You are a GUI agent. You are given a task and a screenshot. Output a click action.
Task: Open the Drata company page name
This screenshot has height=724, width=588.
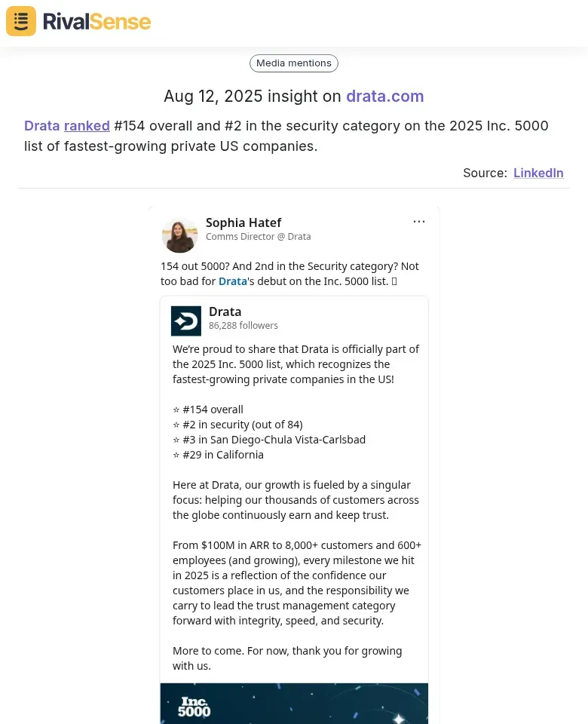pyautogui.click(x=225, y=311)
